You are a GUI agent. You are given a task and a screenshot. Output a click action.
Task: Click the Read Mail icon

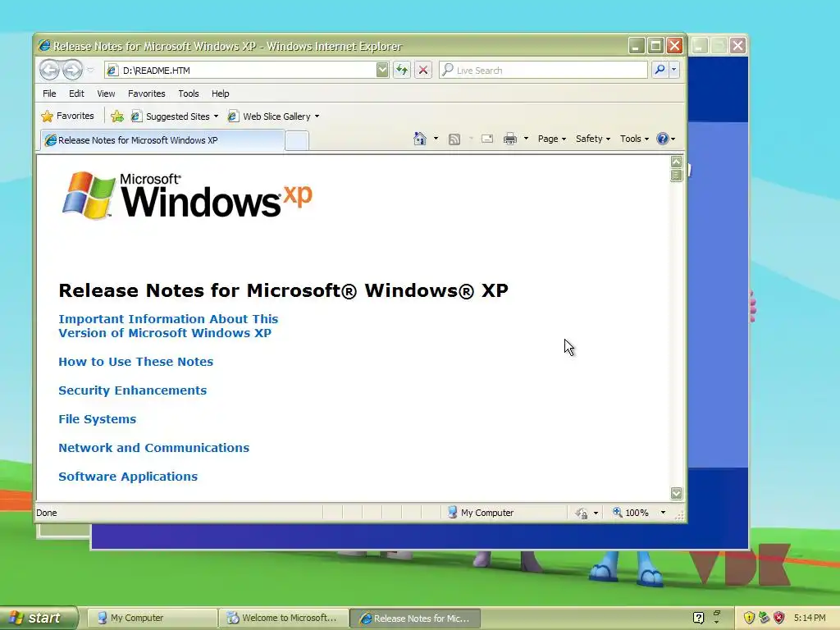click(x=487, y=139)
